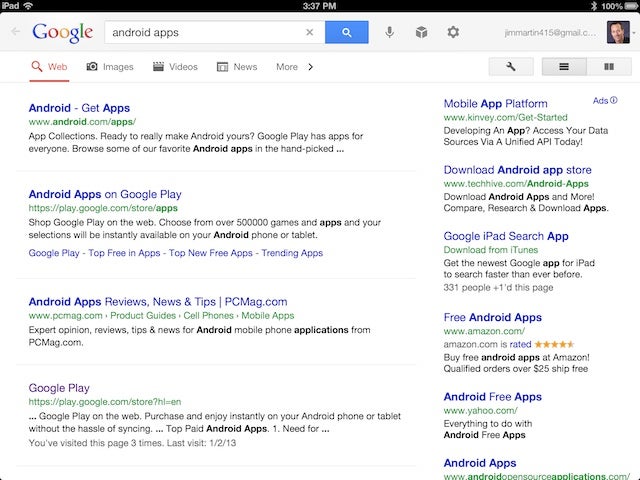Switch to list view layout
Image resolution: width=640 pixels, height=480 pixels.
pos(564,67)
